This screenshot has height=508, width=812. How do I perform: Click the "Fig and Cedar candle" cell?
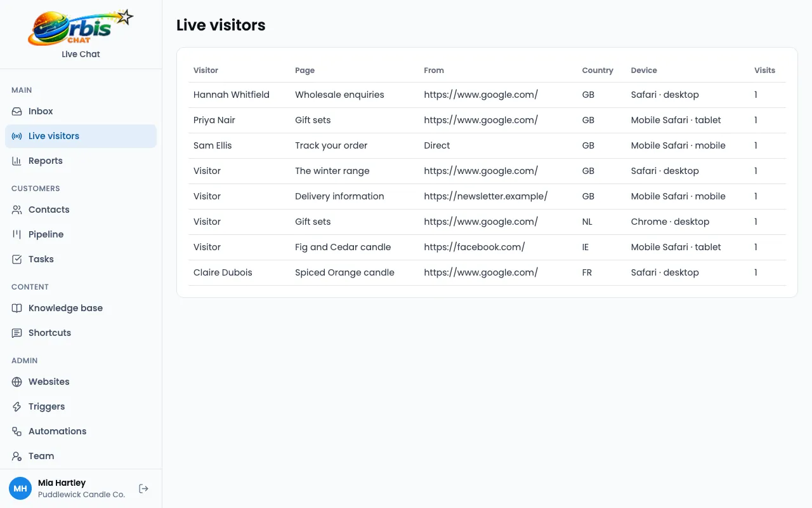tap(343, 247)
